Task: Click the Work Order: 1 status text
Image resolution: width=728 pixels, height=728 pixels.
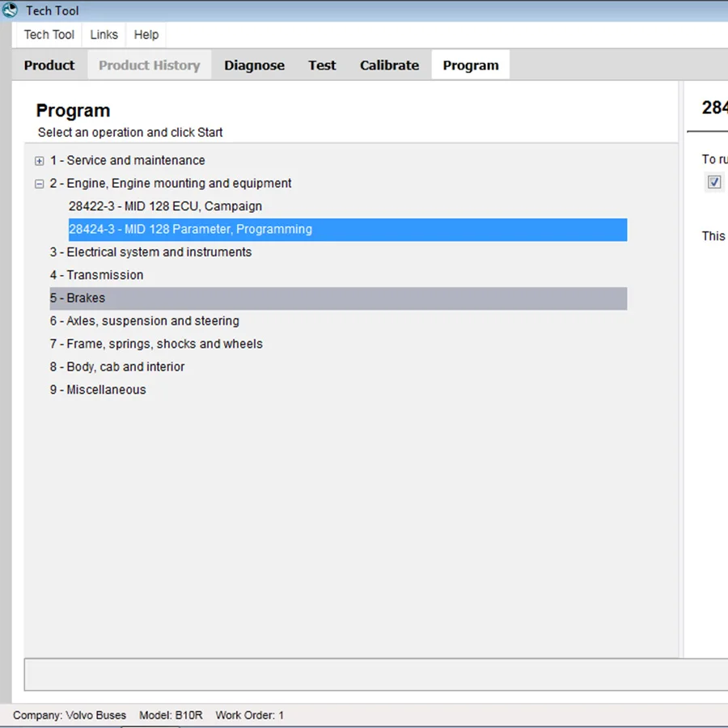Action: [250, 715]
